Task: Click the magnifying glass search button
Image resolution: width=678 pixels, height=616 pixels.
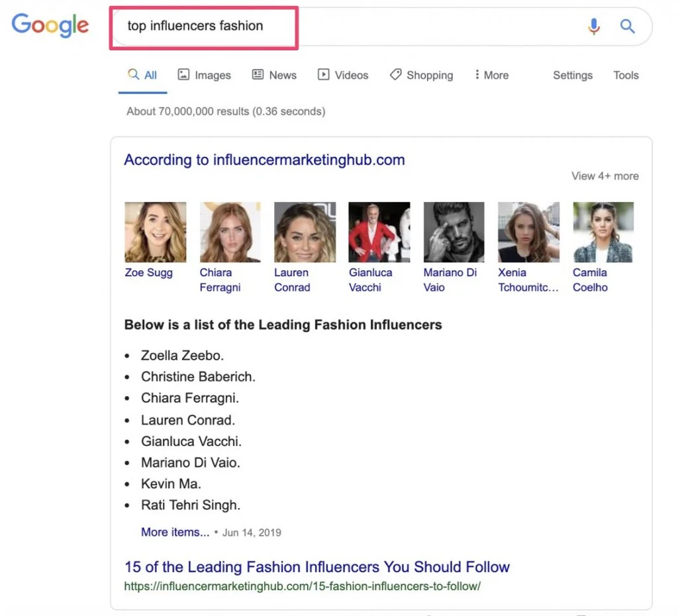Action: 628,26
